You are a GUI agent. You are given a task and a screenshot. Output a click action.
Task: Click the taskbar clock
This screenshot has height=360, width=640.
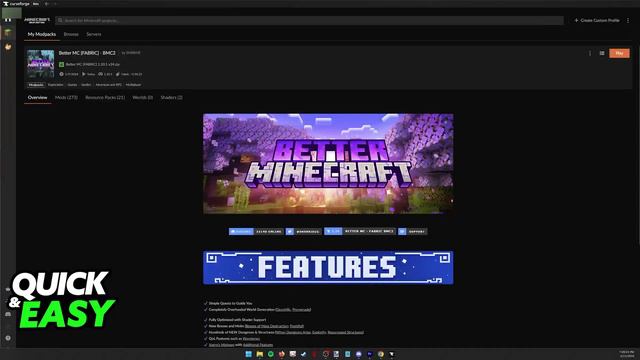tap(627, 354)
